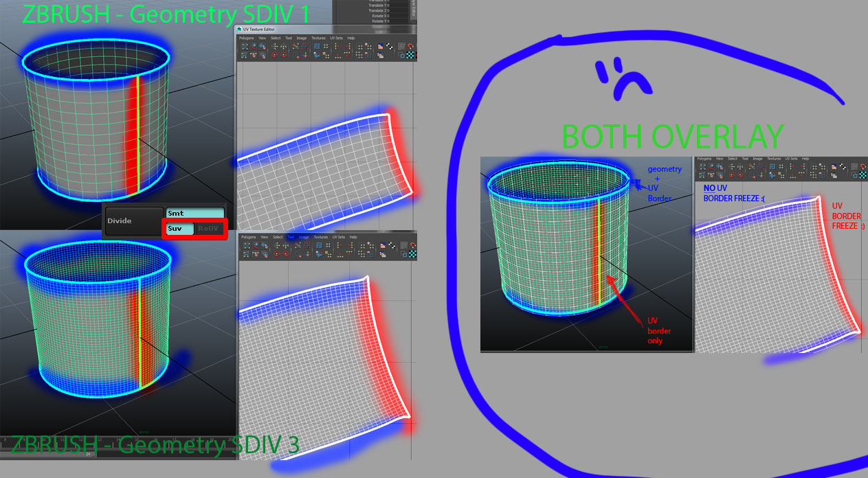
Task: Rotate UVs clockwise in SDIV 3 UV editor
Action: (x=286, y=253)
